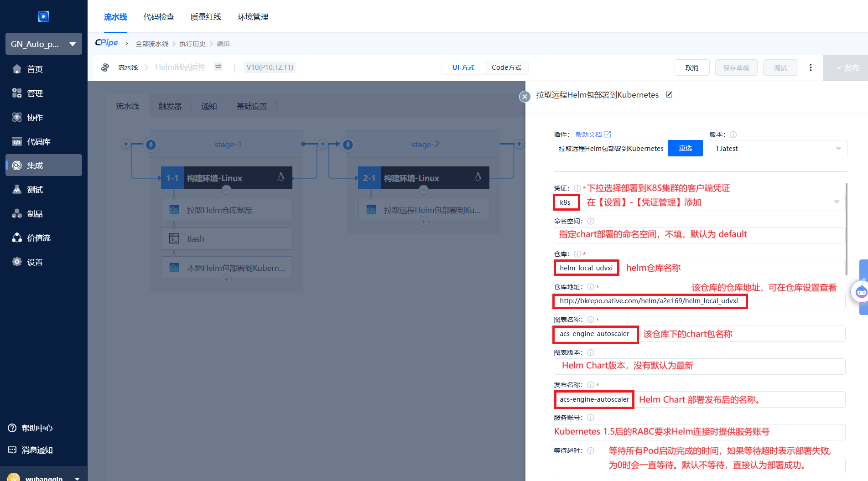The width and height of the screenshot is (868, 481).
Task: Switch to UI 方式 editing mode
Action: pos(463,67)
